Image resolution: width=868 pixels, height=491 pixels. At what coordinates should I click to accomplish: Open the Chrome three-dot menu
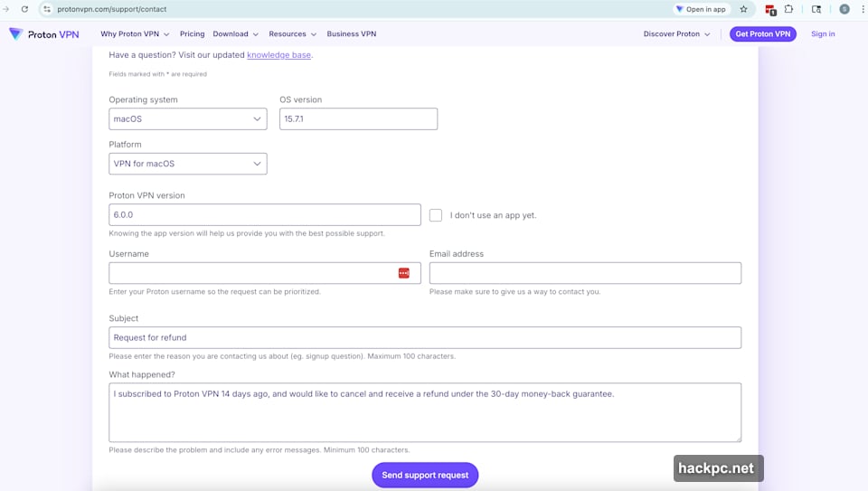point(861,9)
